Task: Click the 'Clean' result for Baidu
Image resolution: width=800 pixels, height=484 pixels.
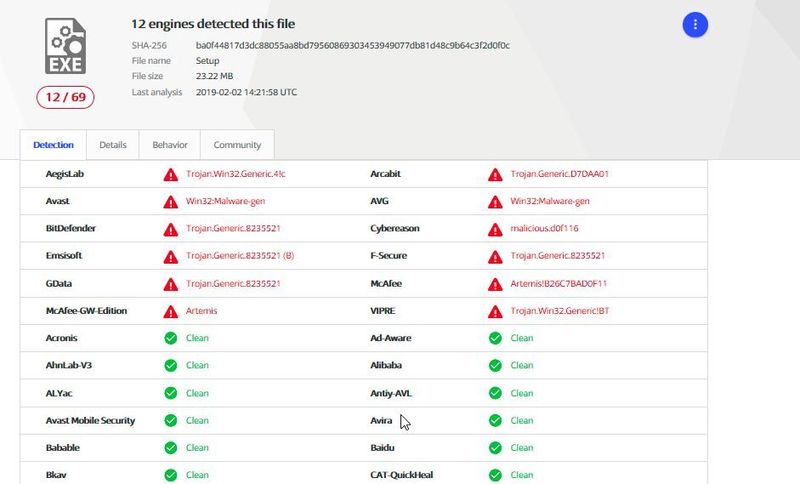Action: tap(521, 448)
